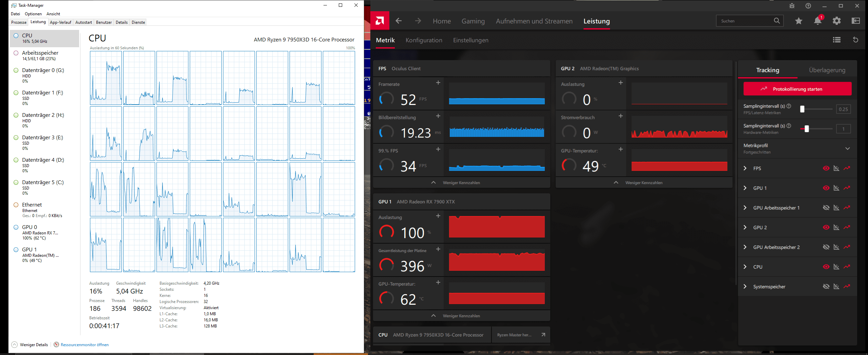Click the AMD logo in Radeon Software
The image size is (868, 355).
[x=380, y=21]
